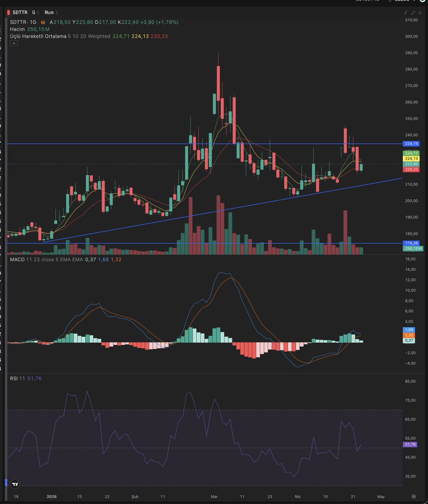Viewport: 428px width, 504px height.
Task: Select the ascending blue trend line
Action: click(x=223, y=210)
